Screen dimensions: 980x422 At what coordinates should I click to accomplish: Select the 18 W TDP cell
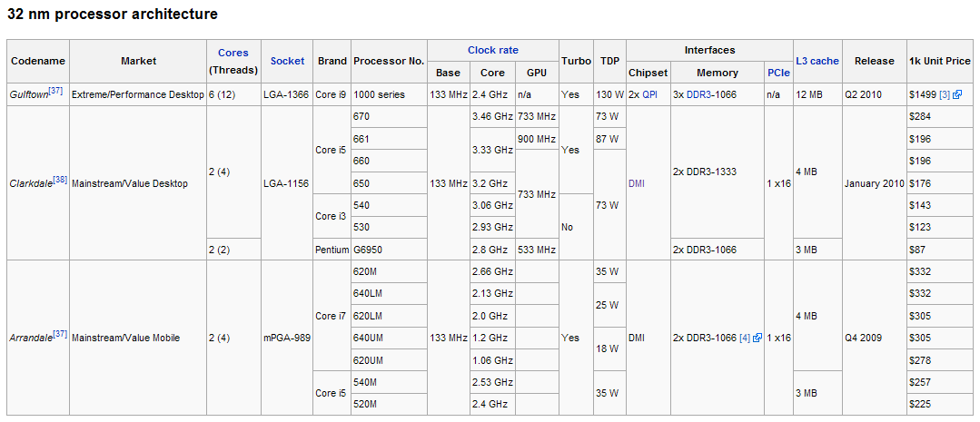tap(609, 349)
